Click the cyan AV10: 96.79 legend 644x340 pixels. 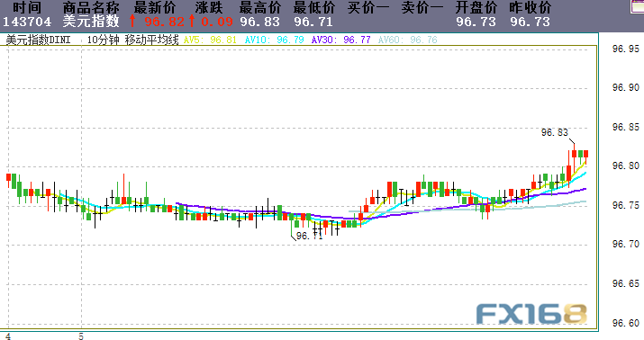point(275,40)
